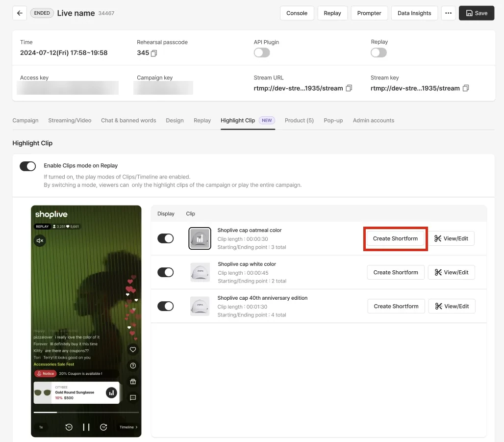Open the Streaming/Video tab
504x442 pixels.
(x=70, y=120)
